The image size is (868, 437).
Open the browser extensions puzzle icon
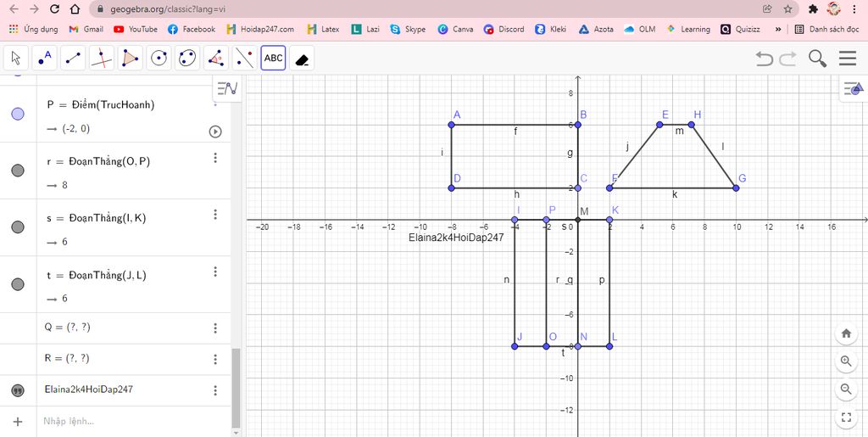pos(813,9)
